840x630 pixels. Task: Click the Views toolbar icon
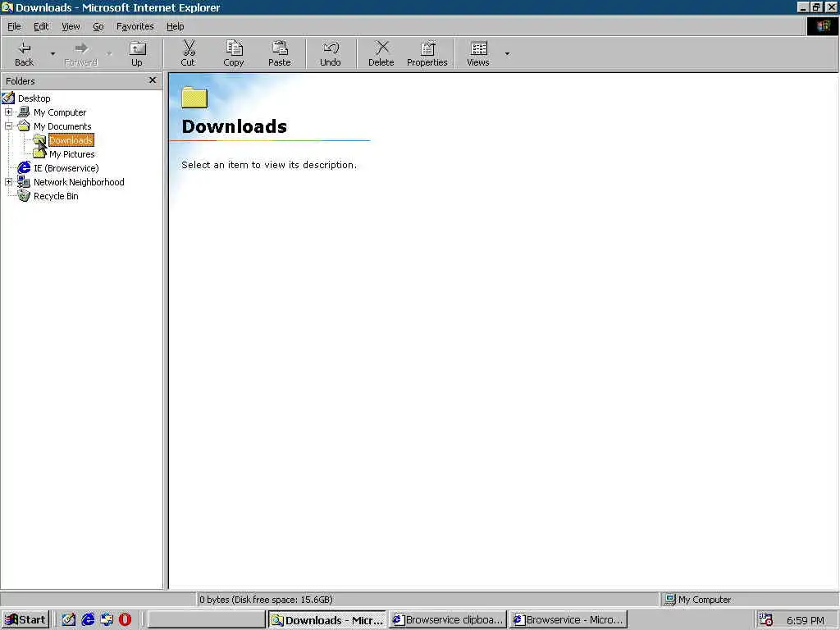click(x=478, y=48)
